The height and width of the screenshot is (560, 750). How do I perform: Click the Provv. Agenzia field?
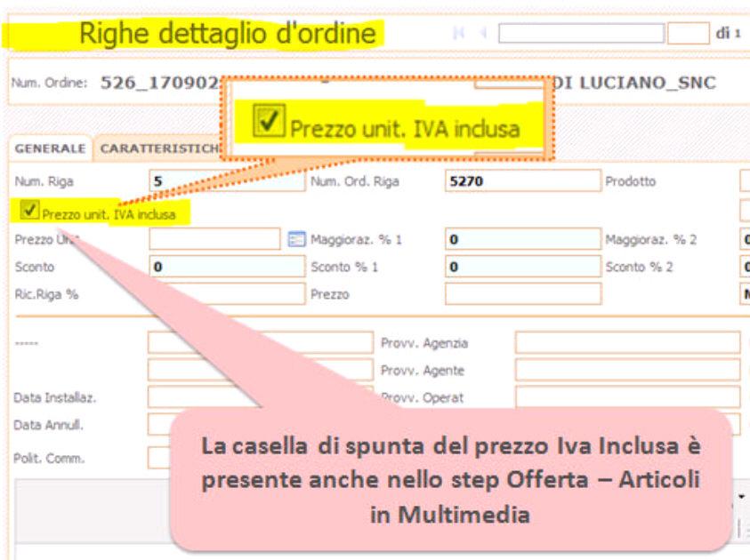click(x=626, y=343)
